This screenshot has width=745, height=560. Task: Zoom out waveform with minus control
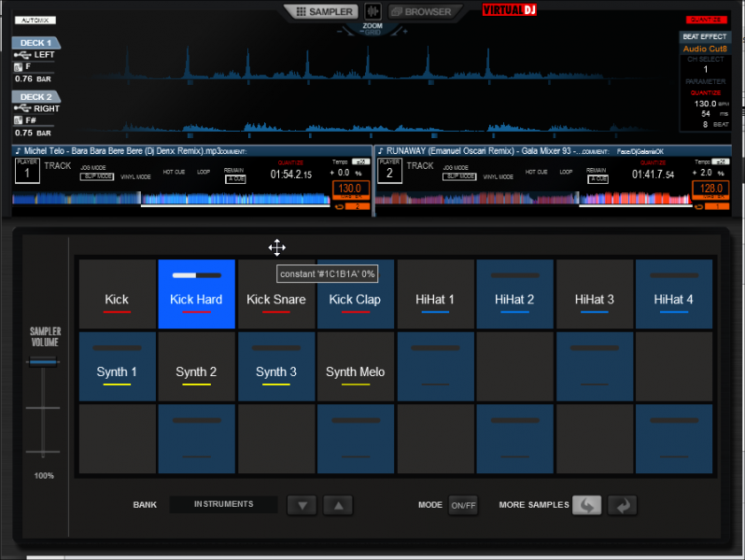(x=339, y=32)
